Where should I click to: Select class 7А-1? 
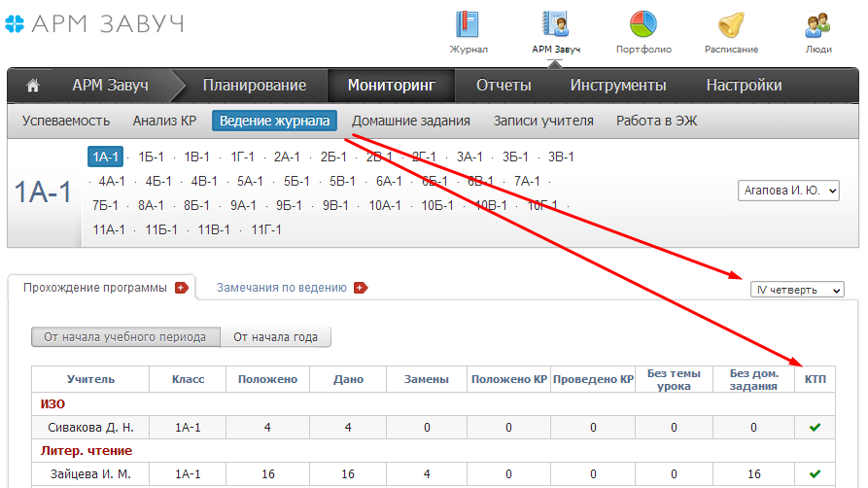pyautogui.click(x=527, y=181)
